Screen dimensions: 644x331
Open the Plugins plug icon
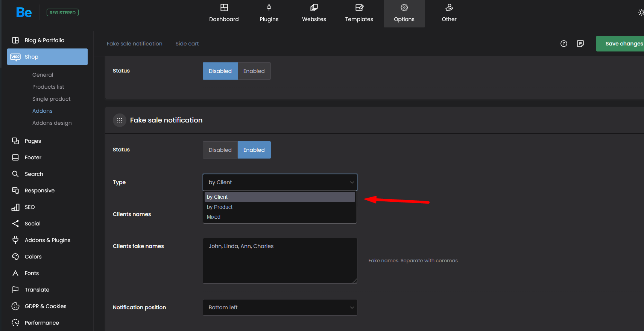[x=269, y=8]
